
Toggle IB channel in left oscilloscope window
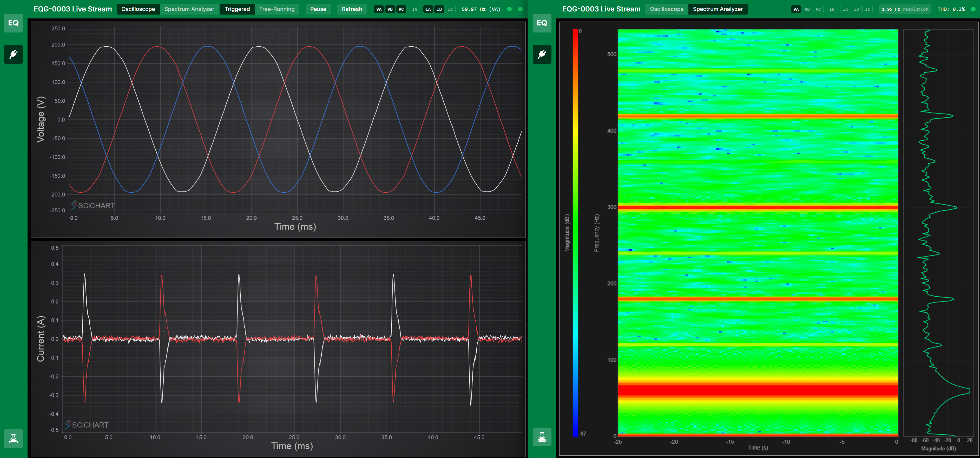click(x=439, y=9)
